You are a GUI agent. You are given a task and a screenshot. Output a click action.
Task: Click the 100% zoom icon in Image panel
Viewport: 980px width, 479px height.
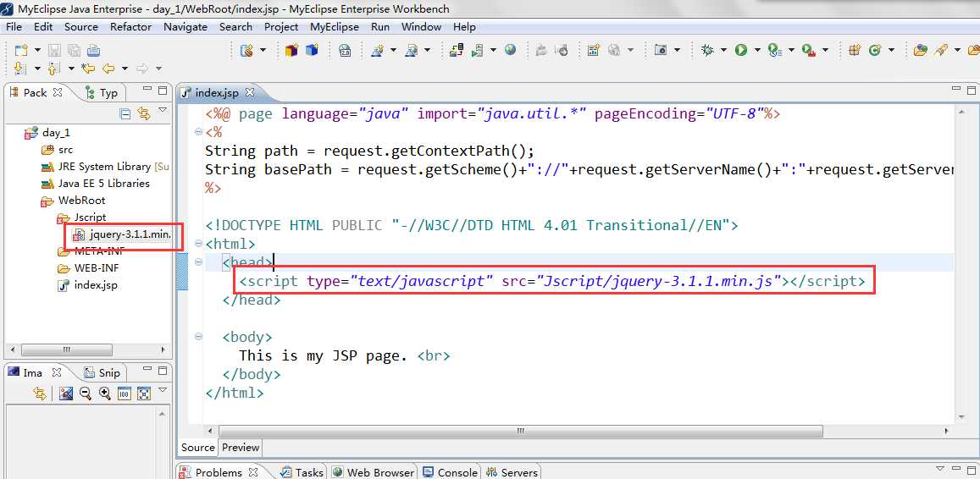[125, 394]
